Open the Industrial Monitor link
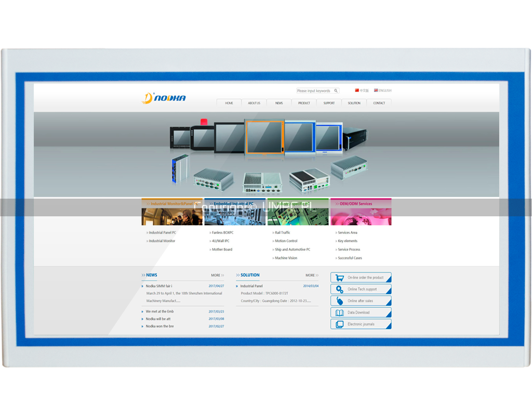The width and height of the screenshot is (532, 416). pyautogui.click(x=162, y=241)
